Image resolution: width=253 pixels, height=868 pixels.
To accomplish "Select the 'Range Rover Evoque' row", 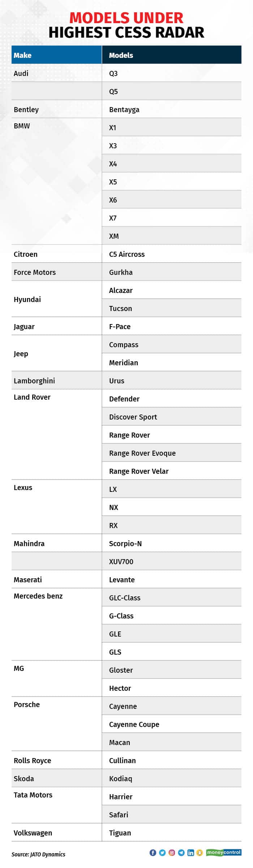I will (x=142, y=453).
